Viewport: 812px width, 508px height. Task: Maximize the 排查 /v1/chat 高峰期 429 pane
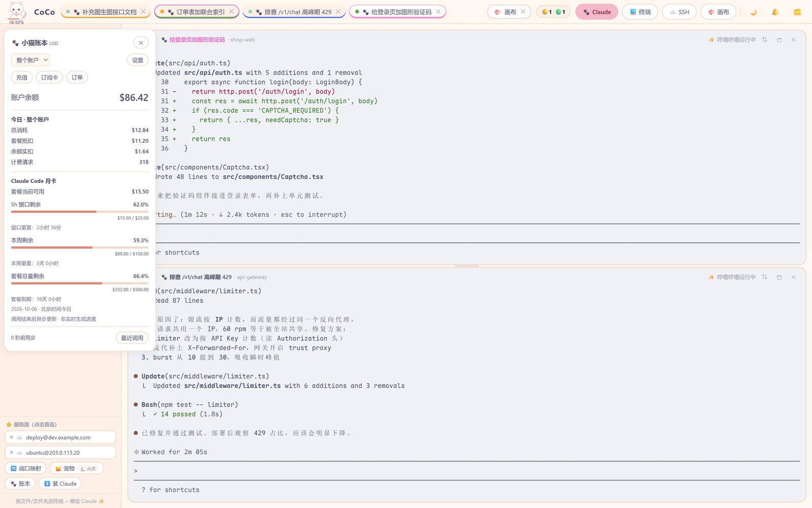pyautogui.click(x=779, y=277)
